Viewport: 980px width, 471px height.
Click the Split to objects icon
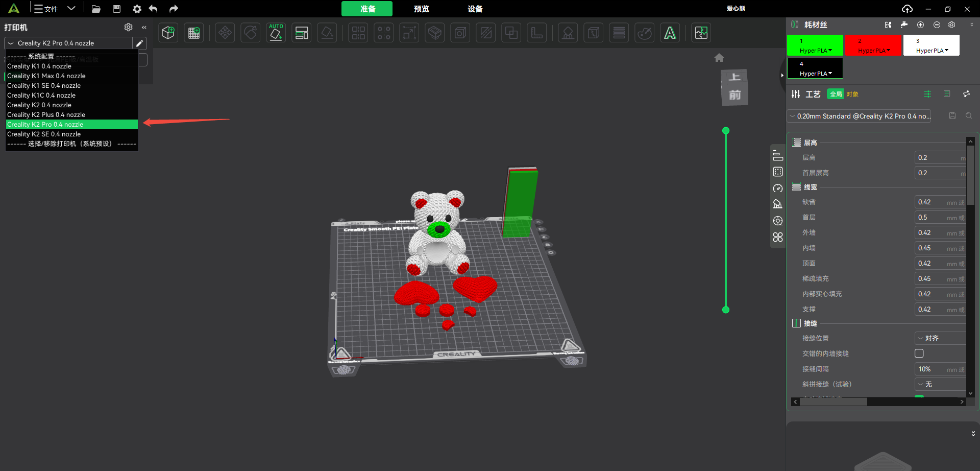[x=358, y=33]
